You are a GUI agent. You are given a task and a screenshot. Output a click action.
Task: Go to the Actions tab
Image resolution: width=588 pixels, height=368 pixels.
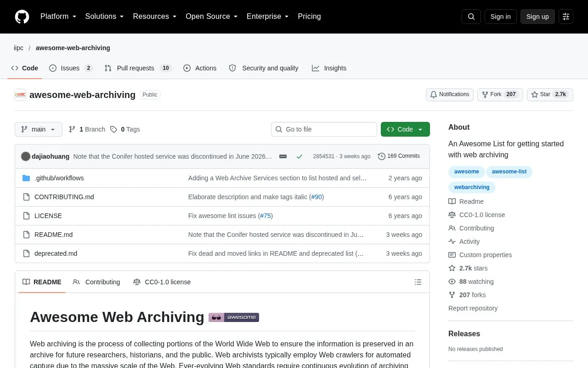(200, 68)
